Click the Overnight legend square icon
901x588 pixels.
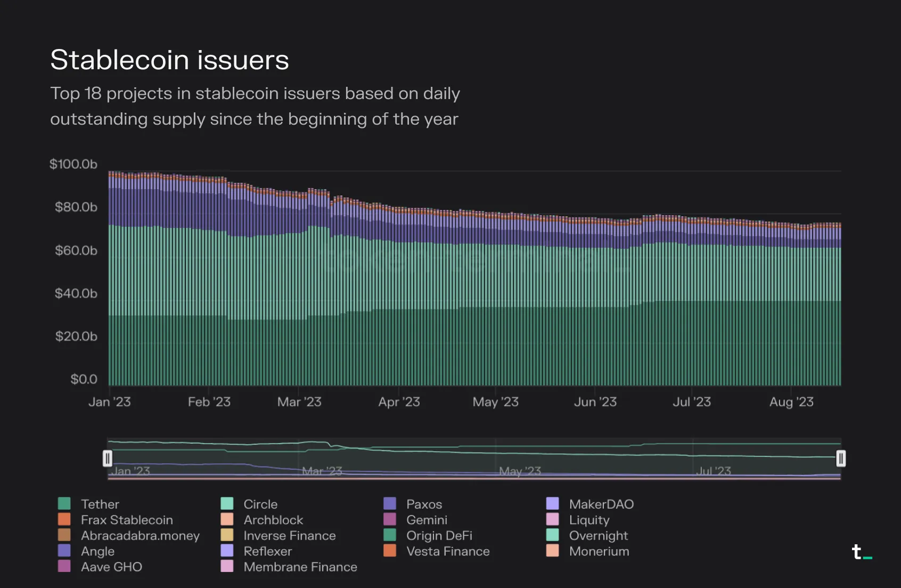pyautogui.click(x=553, y=535)
